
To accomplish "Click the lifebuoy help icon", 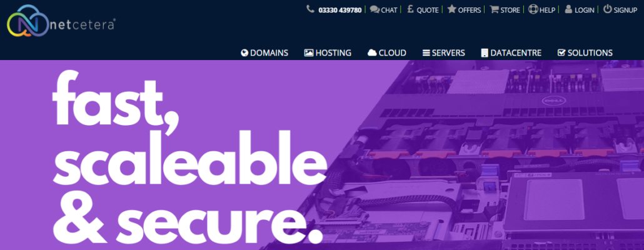I will pos(533,9).
